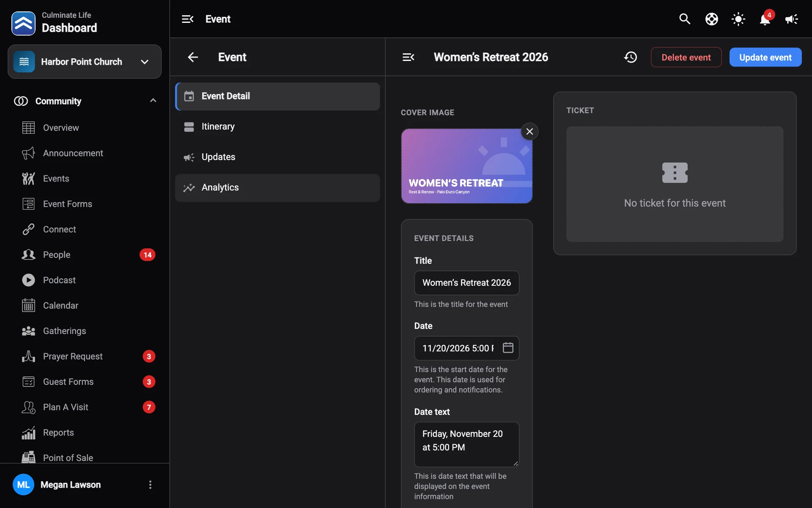Switch to the Itinerary tab

[x=277, y=127]
